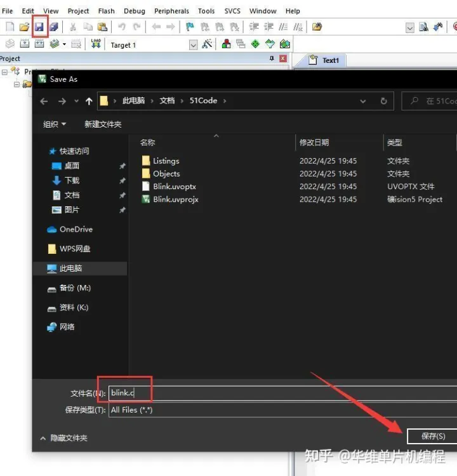This screenshot has width=457, height=476.
Task: Open the 保存类型 All Files combo box
Action: (282, 410)
